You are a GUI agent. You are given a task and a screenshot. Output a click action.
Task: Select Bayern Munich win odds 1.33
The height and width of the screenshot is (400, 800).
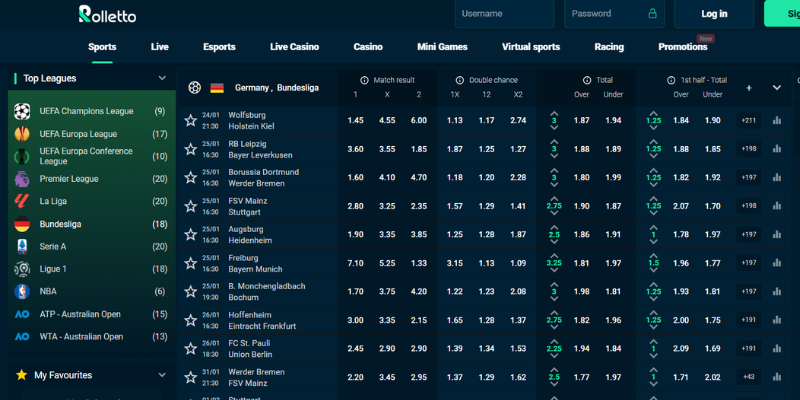coord(419,263)
